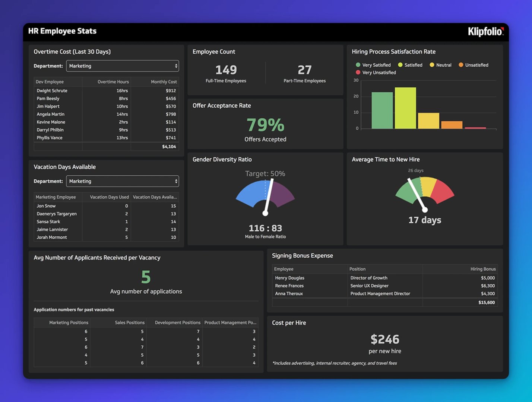Select the Pam Beesly row

pyautogui.click(x=106, y=99)
